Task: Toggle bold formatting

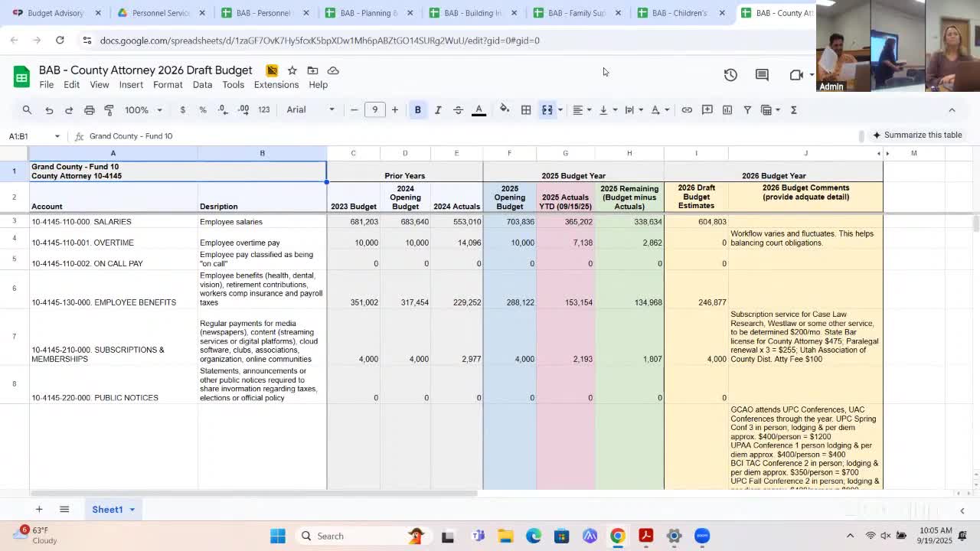Action: coord(417,109)
